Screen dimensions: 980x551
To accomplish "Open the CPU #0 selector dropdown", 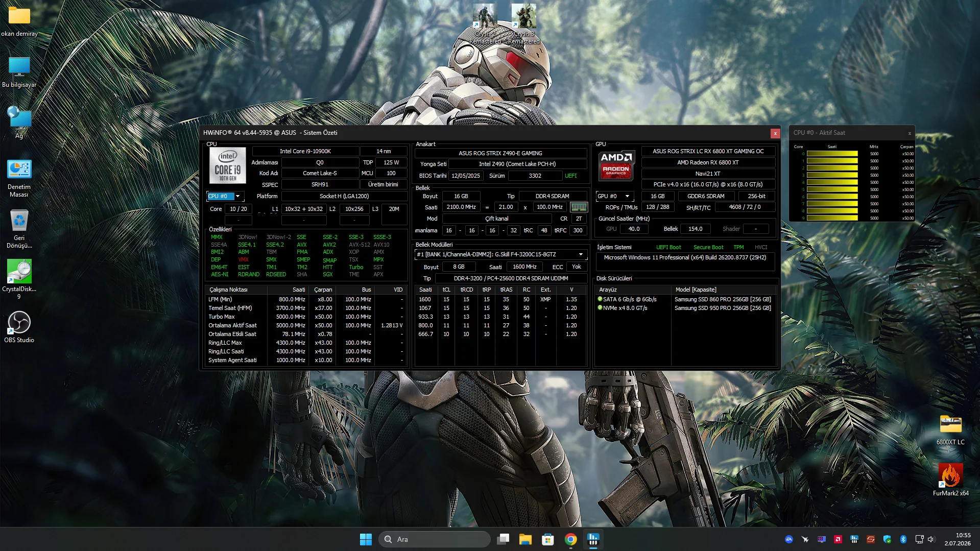I will click(x=225, y=196).
